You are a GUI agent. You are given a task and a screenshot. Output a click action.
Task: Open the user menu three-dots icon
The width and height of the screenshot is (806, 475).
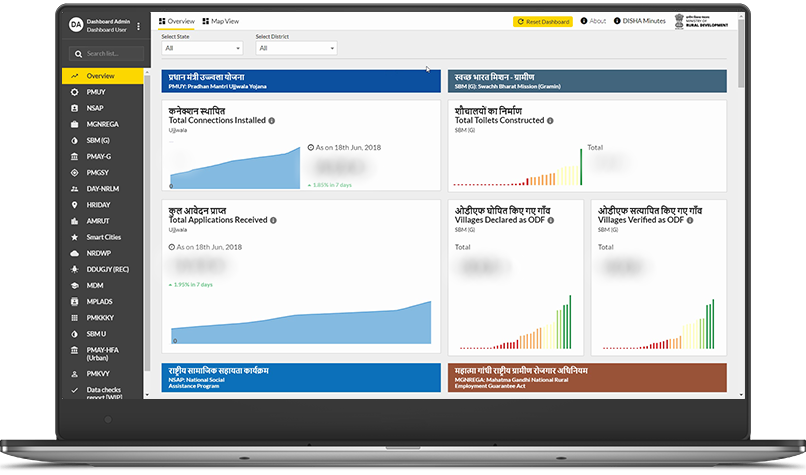coord(139,26)
